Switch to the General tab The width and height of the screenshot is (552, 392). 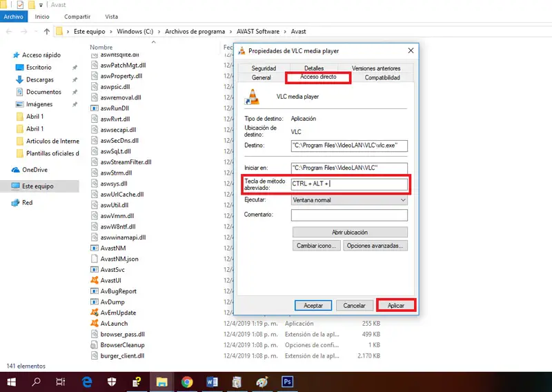(262, 77)
